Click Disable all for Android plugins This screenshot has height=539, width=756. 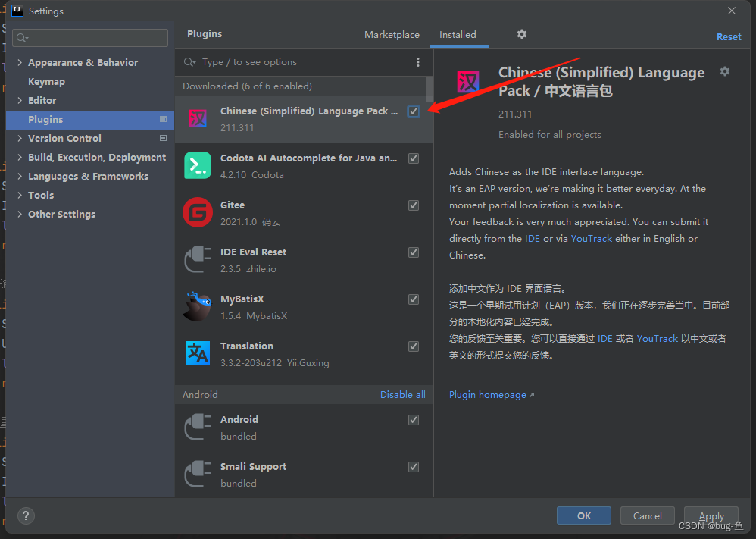(x=402, y=395)
